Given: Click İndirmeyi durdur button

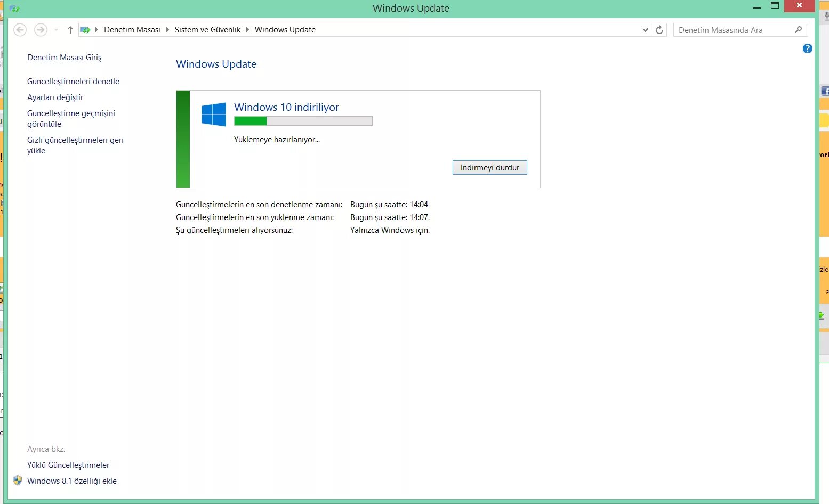Looking at the screenshot, I should coord(490,168).
